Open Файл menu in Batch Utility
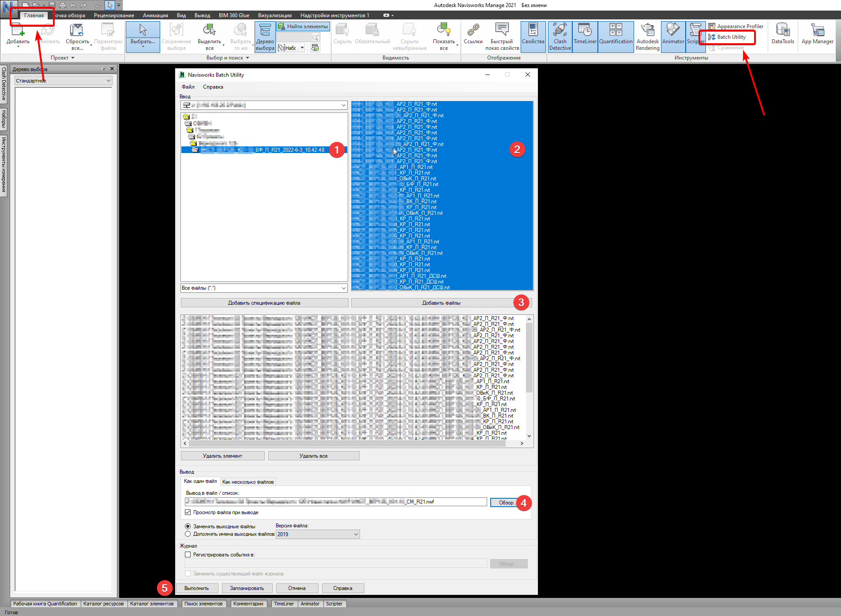 tap(188, 87)
